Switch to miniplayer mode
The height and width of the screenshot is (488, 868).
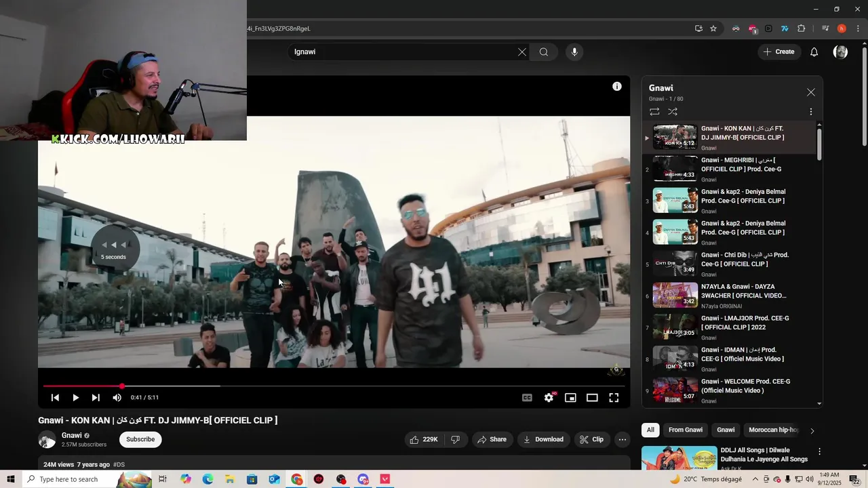click(570, 398)
